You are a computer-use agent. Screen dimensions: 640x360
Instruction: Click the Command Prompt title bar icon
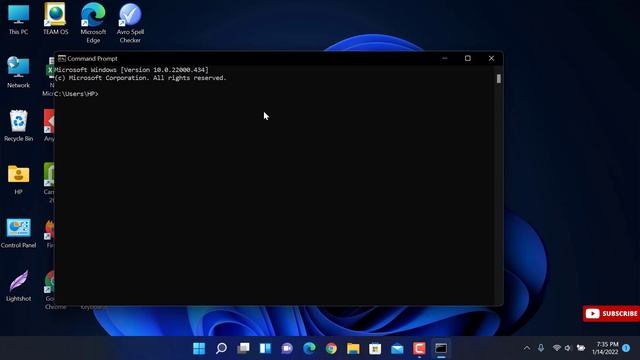click(62, 58)
